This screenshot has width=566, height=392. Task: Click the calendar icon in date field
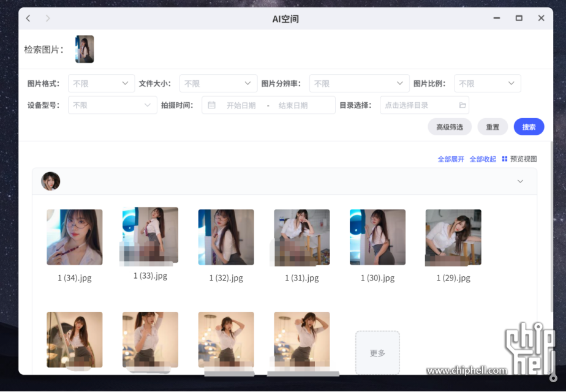211,105
